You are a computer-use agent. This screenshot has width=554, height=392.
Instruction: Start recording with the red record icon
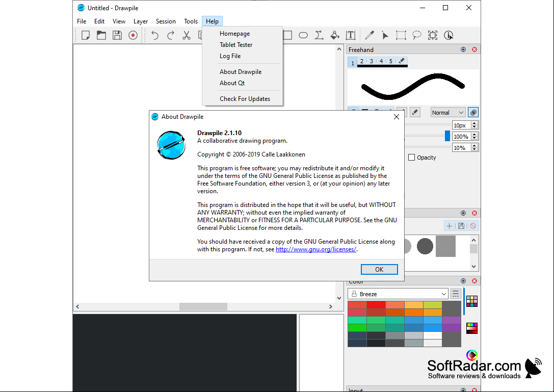pos(133,35)
